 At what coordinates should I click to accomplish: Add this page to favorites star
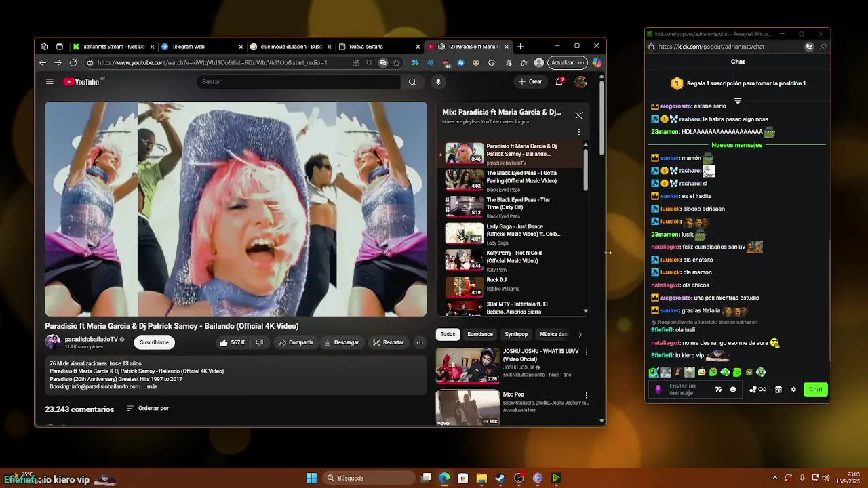(x=397, y=63)
